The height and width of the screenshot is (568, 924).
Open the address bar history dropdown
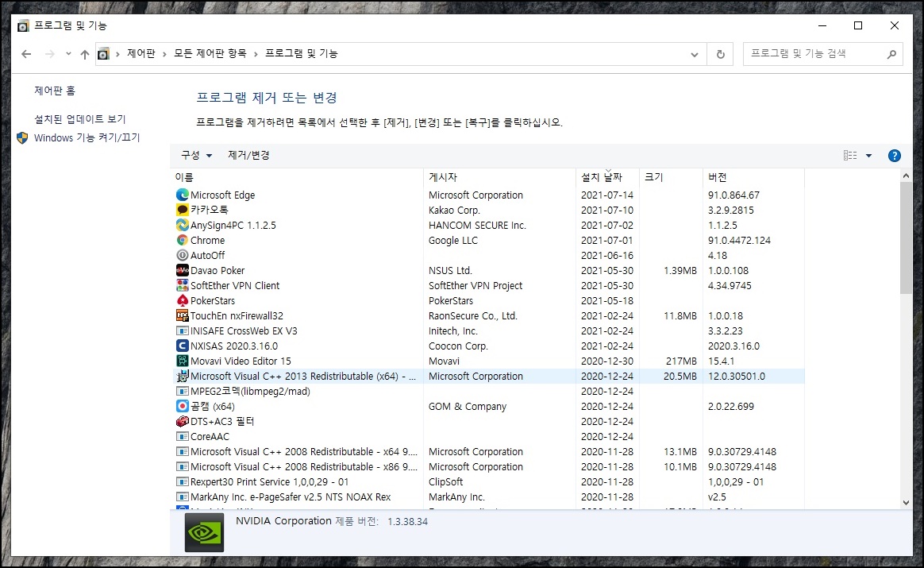click(x=694, y=54)
